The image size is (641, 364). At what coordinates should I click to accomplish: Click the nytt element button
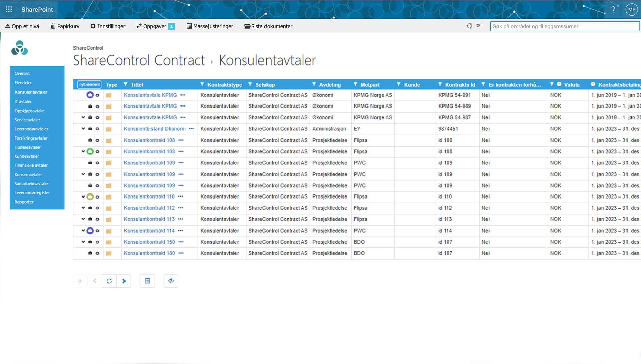tap(89, 84)
